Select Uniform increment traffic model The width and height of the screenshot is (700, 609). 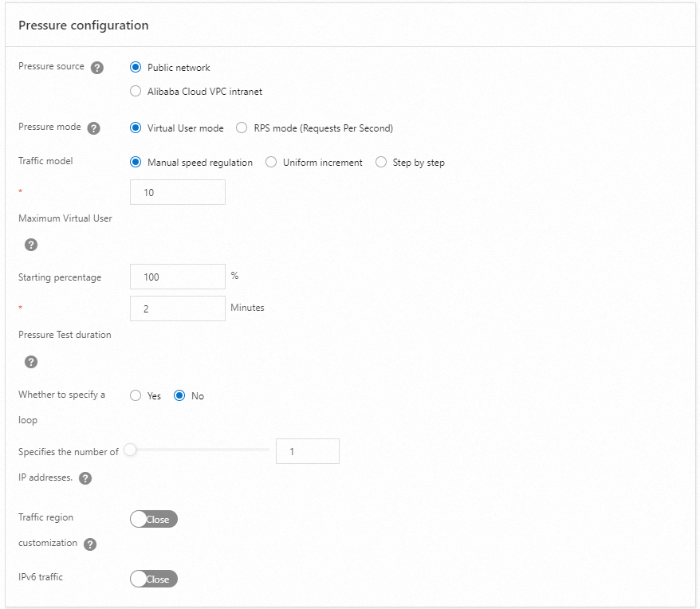pyautogui.click(x=271, y=162)
